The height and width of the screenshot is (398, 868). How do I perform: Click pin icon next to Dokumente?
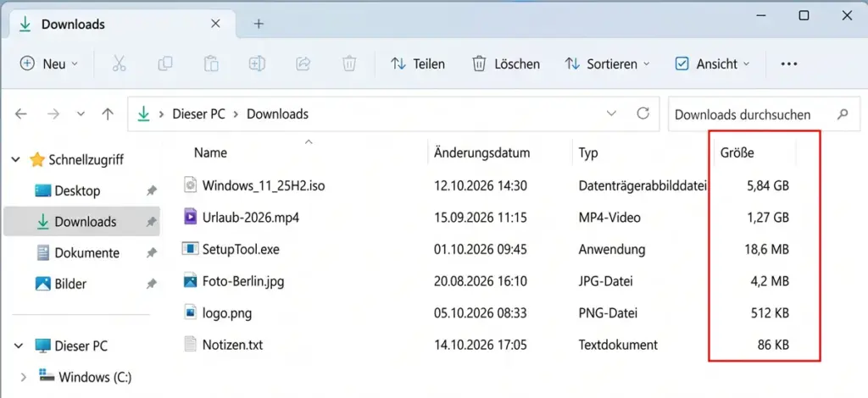point(151,253)
